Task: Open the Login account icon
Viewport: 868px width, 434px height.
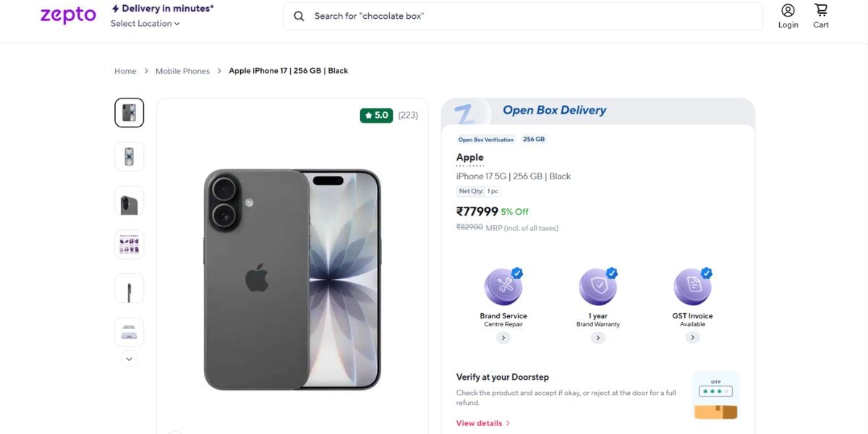Action: tap(788, 10)
